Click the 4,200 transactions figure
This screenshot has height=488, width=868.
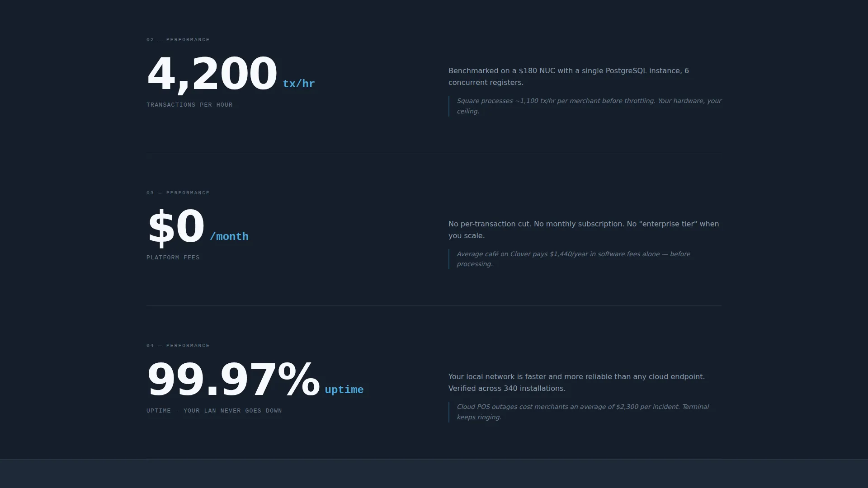pyautogui.click(x=212, y=74)
